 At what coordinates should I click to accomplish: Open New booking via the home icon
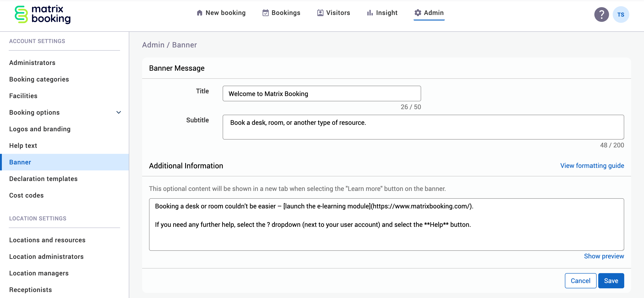click(x=200, y=12)
